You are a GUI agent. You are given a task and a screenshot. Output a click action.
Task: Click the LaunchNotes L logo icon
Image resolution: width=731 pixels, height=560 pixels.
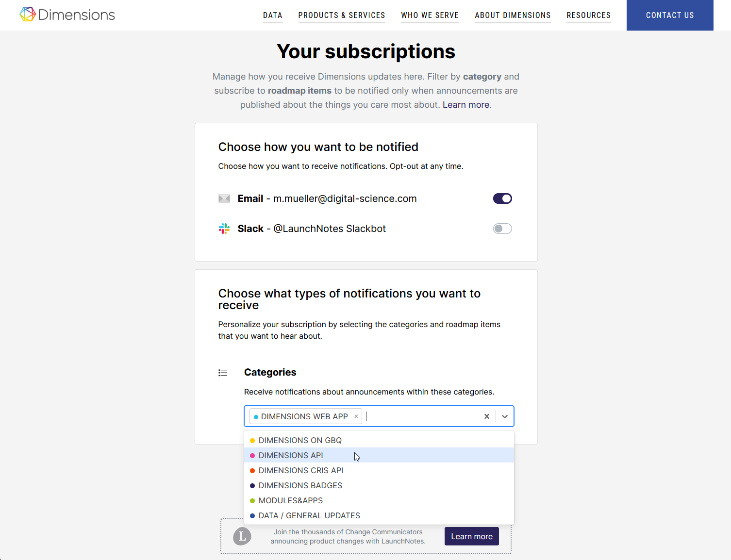(242, 536)
